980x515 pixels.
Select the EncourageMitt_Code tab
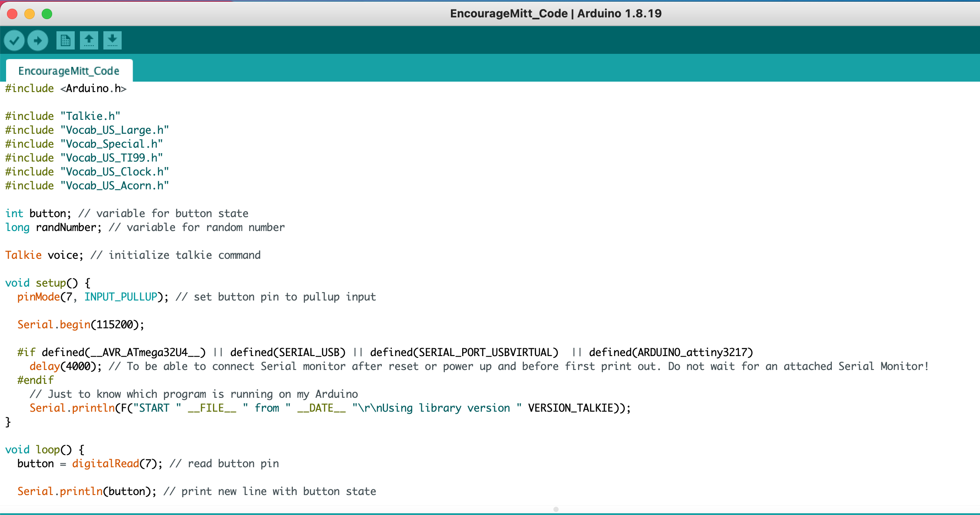69,71
